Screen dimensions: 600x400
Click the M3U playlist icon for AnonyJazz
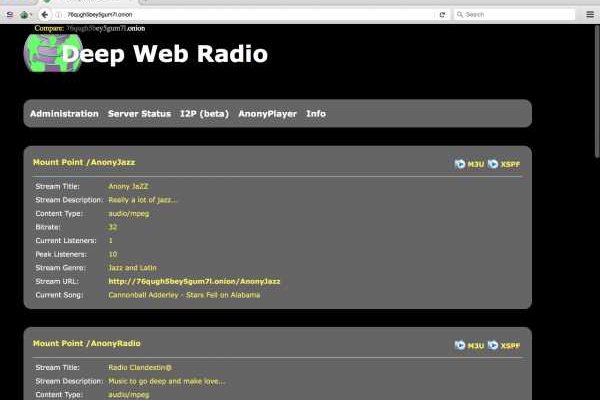pyautogui.click(x=460, y=164)
